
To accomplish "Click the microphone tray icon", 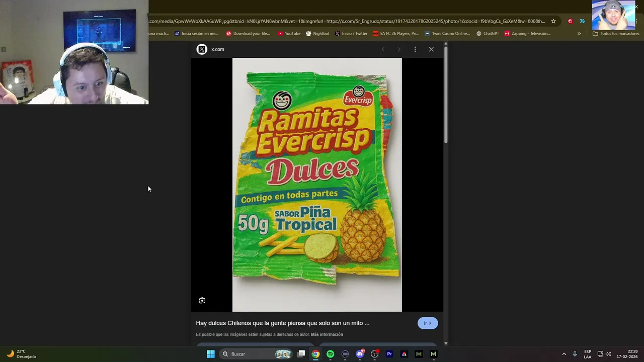I will (575, 354).
